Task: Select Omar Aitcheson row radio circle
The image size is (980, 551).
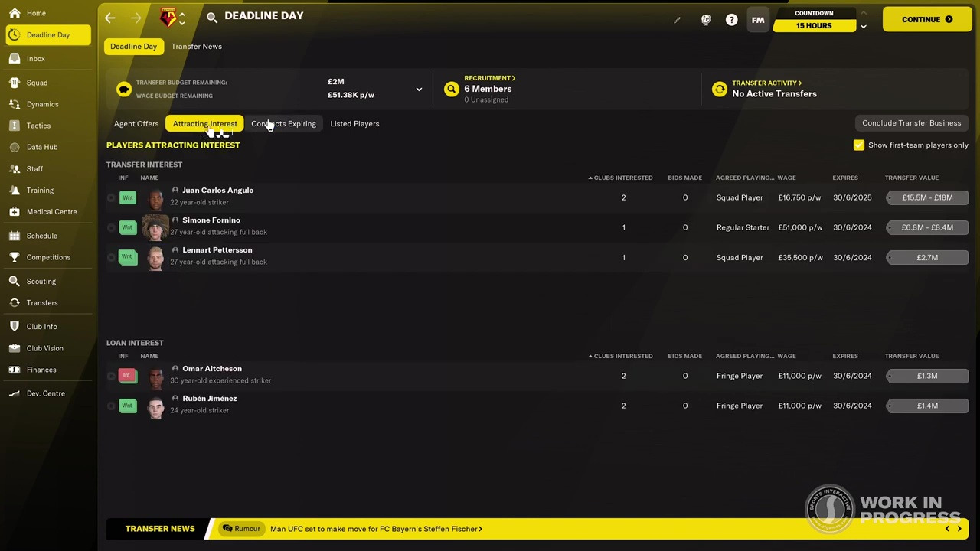Action: [x=111, y=376]
